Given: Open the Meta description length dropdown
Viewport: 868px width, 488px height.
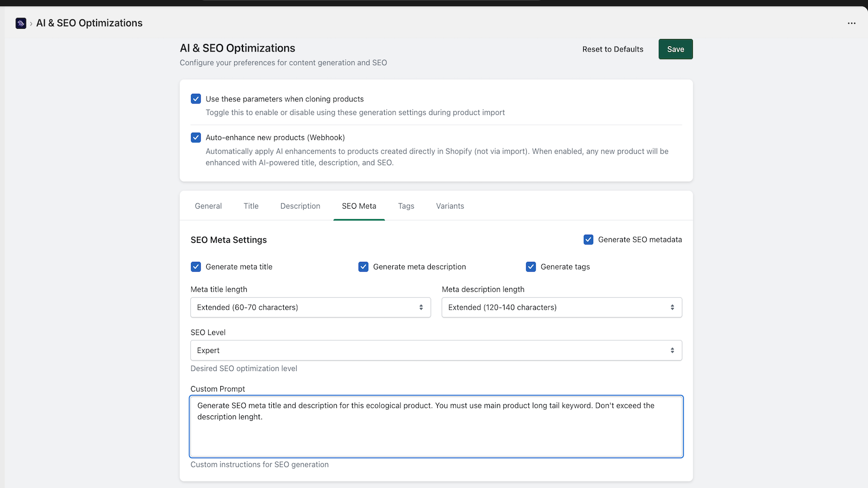Looking at the screenshot, I should (561, 307).
